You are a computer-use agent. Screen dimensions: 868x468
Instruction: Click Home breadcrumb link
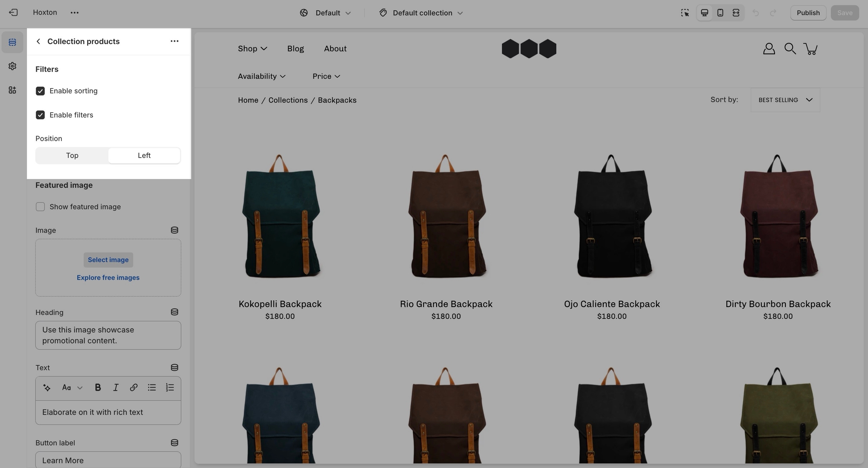coord(248,100)
